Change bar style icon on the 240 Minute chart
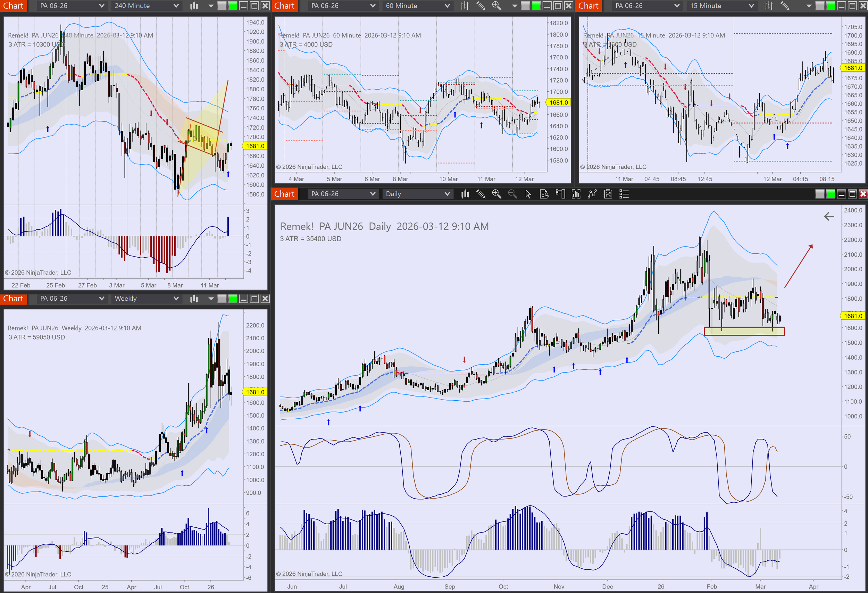 pos(194,6)
